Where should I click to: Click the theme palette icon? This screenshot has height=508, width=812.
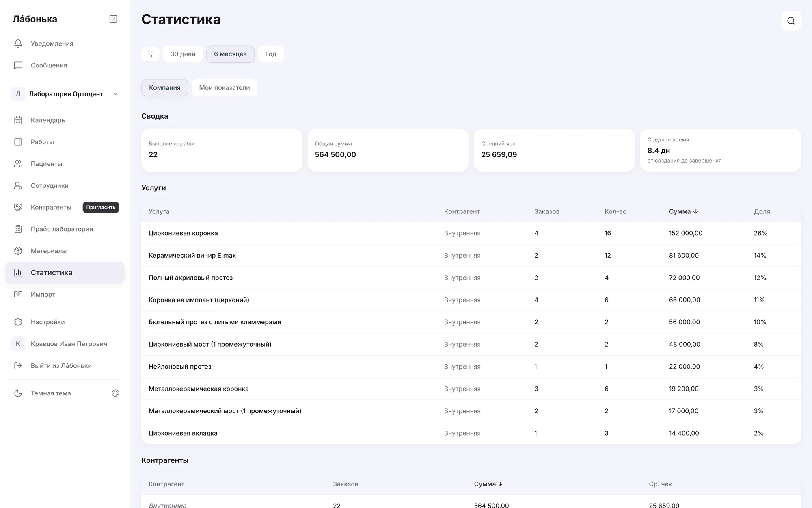pyautogui.click(x=115, y=393)
